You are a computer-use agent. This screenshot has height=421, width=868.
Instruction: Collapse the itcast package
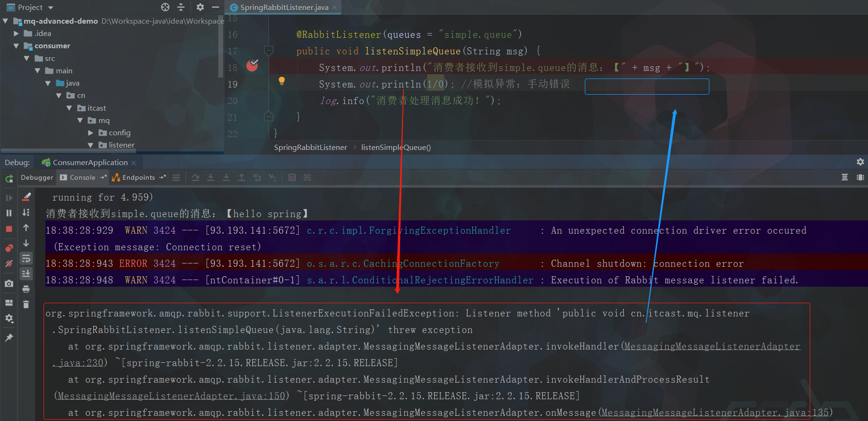(69, 108)
